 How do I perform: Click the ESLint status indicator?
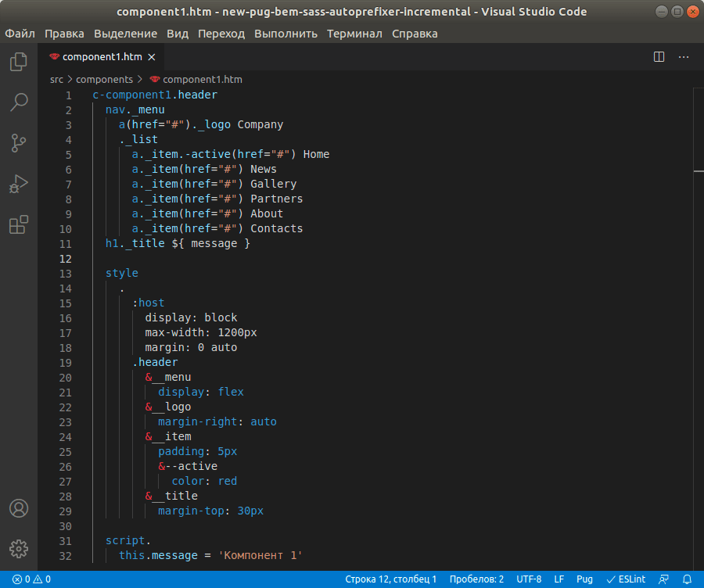click(626, 579)
